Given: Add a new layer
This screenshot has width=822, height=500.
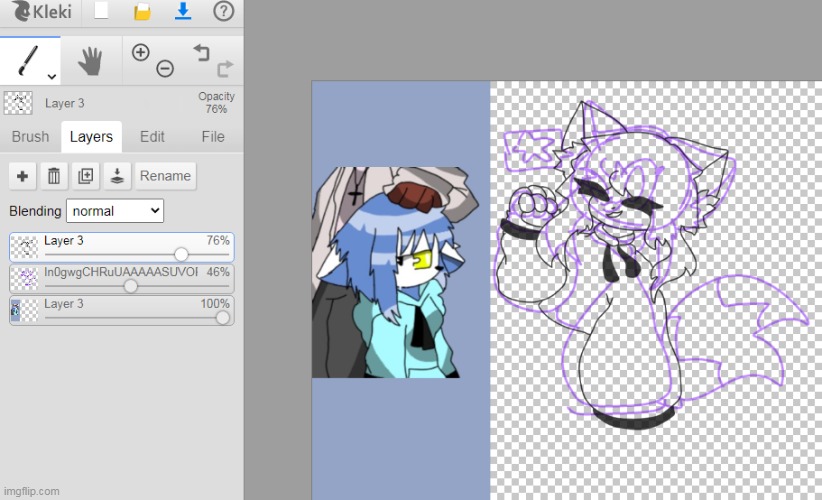Looking at the screenshot, I should tap(23, 176).
